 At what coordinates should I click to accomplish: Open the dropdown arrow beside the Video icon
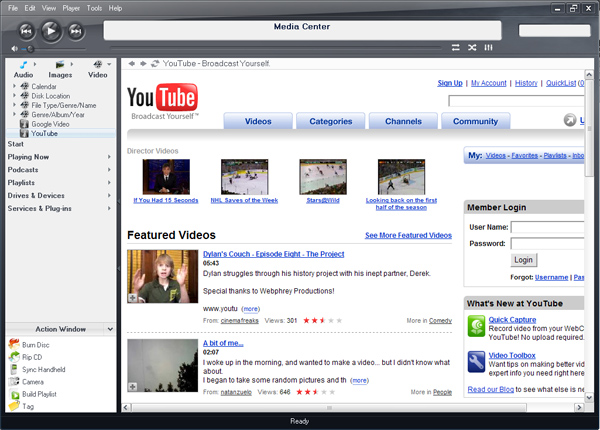point(109,64)
